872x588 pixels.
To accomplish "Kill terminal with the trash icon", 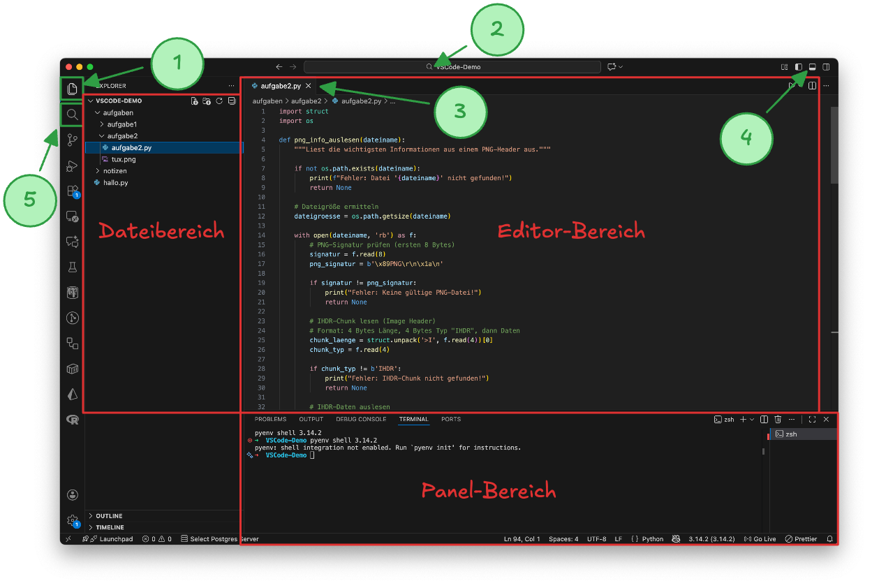I will [x=778, y=420].
